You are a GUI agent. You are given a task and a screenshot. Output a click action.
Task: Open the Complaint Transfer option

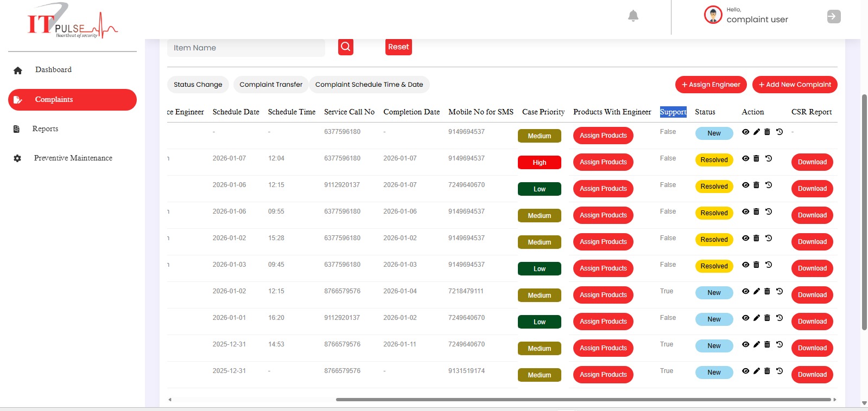[270, 85]
